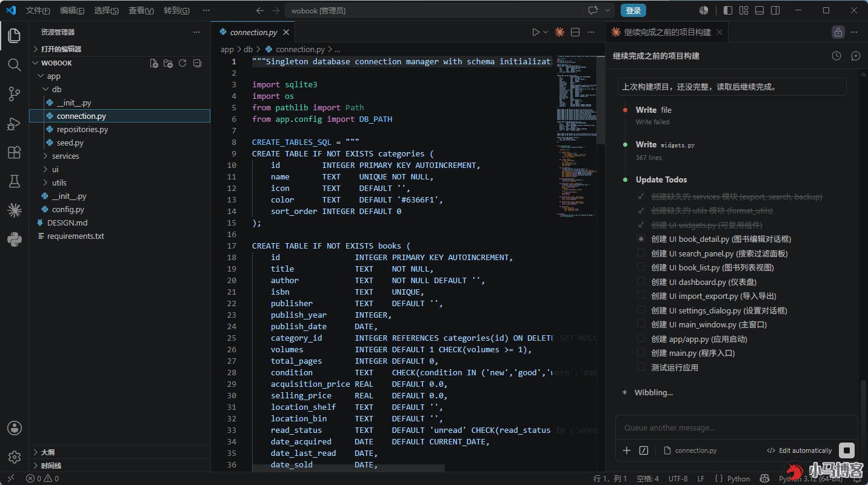Open the Search view in activity bar
Viewport: 868px width, 485px height.
pos(15,64)
